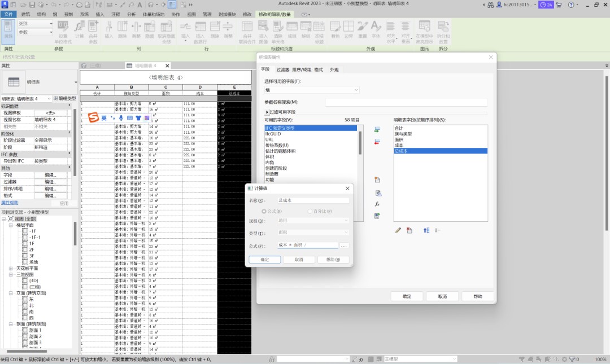Click the save disk icon in quick access toolbar

[x=32, y=5]
